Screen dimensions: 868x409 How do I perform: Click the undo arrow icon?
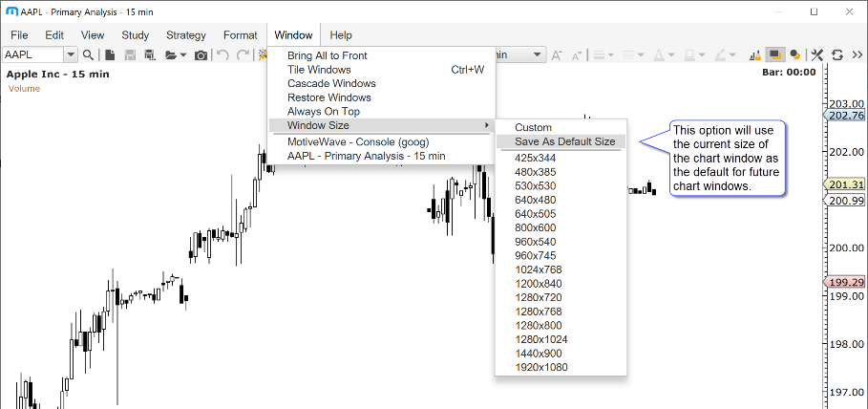pyautogui.click(x=222, y=55)
